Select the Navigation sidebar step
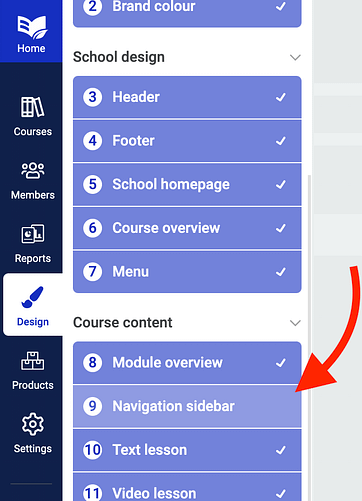Screen dimensions: 362x501 coord(187,406)
